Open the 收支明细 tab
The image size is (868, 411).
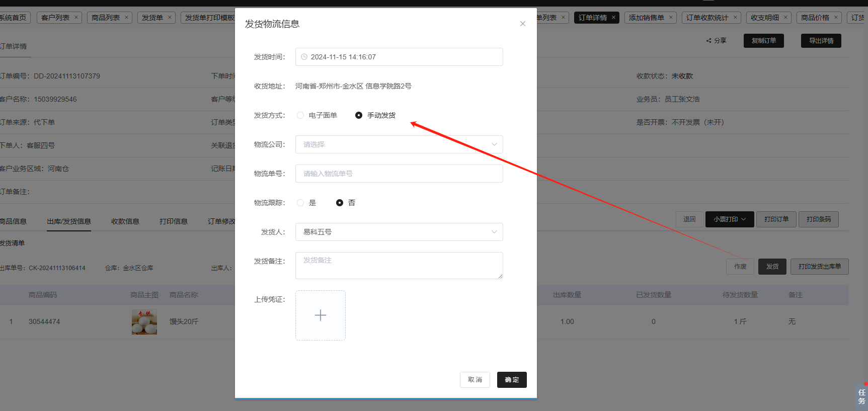coord(764,18)
